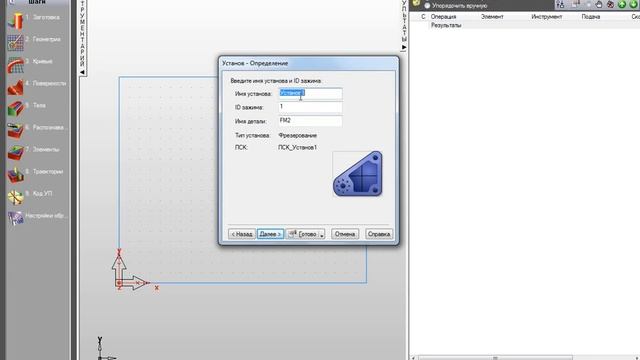Open step 6 Распознавание icon
The width and height of the screenshot is (640, 360).
pos(16,131)
